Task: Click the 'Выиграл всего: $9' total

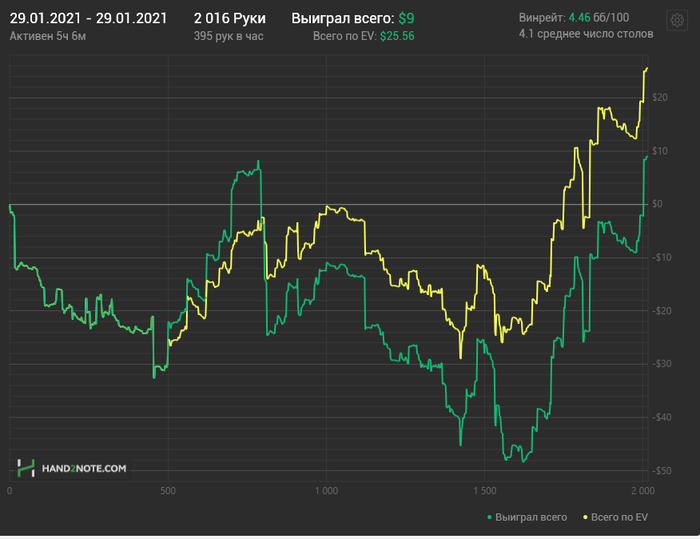Action: point(353,18)
